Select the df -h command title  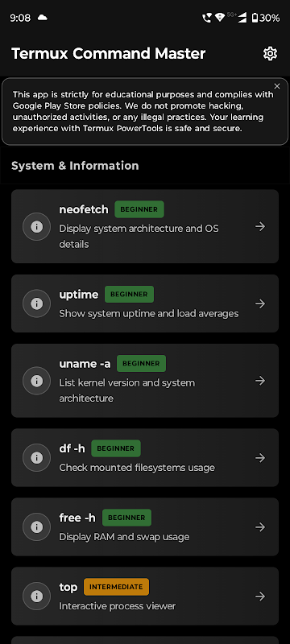pos(72,448)
